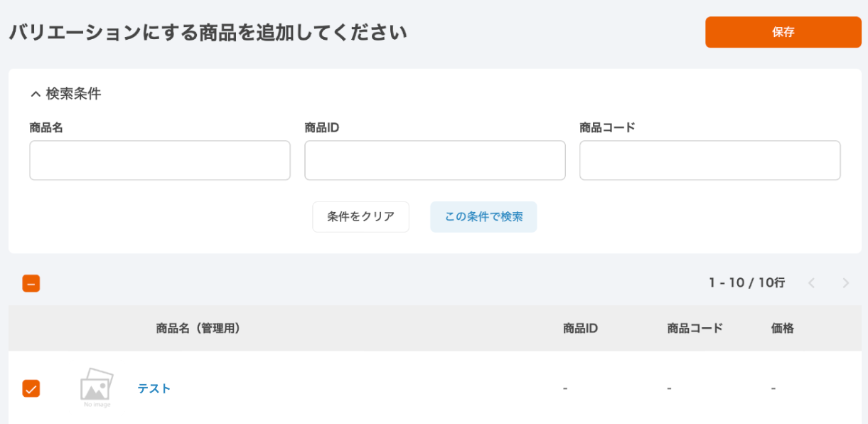Click the 商品コード table column header
This screenshot has height=424, width=868.
click(695, 328)
